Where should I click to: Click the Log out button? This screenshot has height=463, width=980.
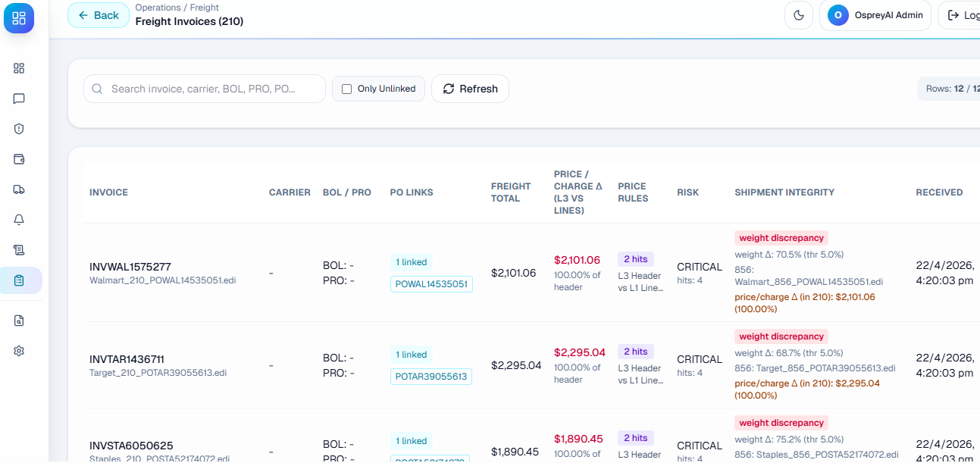(x=960, y=15)
